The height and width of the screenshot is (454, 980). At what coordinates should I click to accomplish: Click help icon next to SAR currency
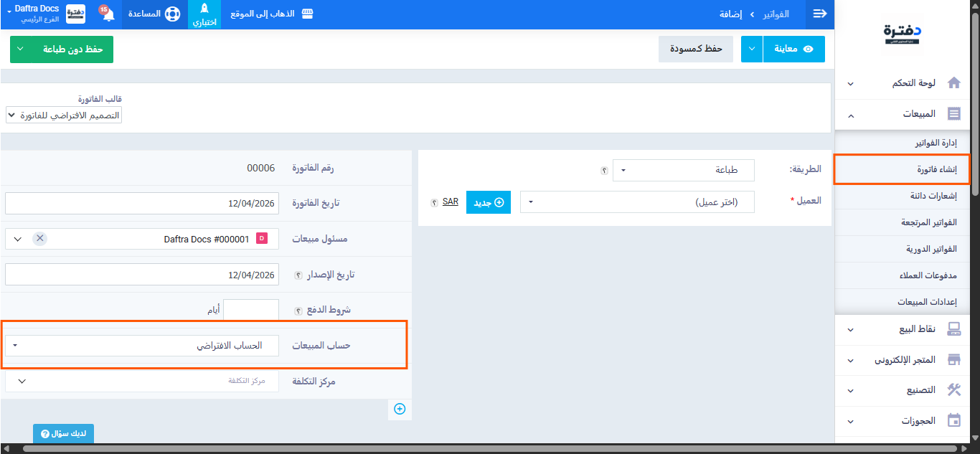tap(435, 203)
